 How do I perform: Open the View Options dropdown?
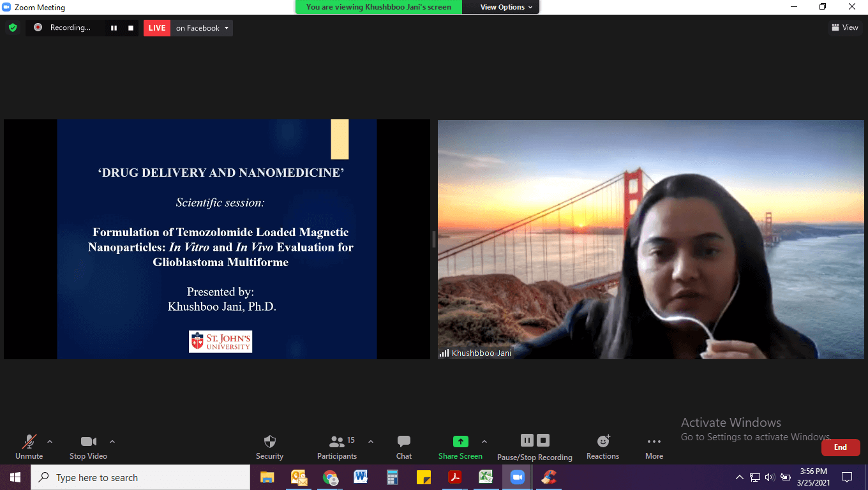point(507,7)
